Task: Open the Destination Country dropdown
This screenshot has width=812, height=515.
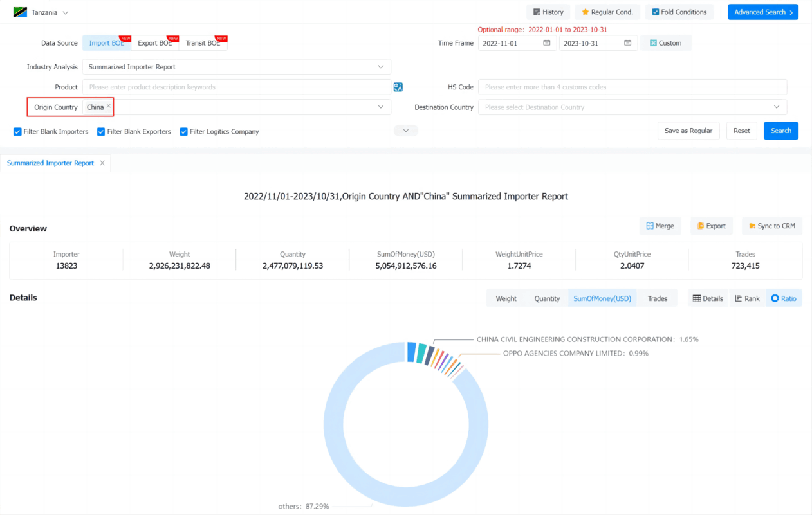Action: 632,107
